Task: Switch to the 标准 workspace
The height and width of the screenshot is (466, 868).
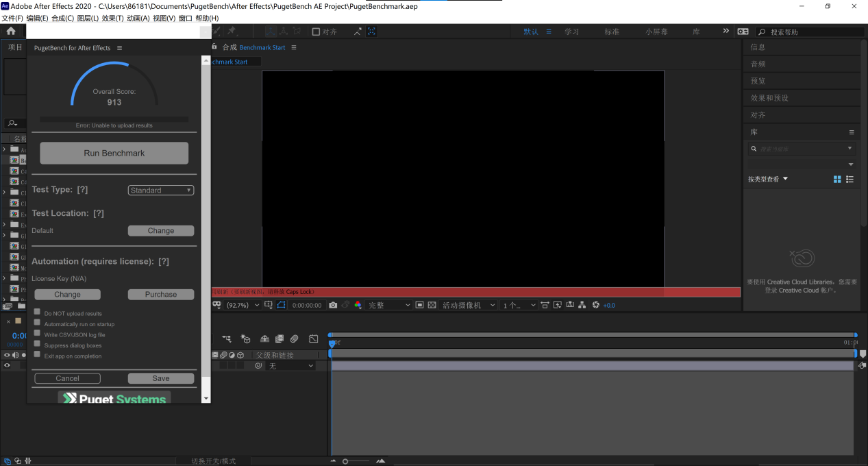Action: 612,32
